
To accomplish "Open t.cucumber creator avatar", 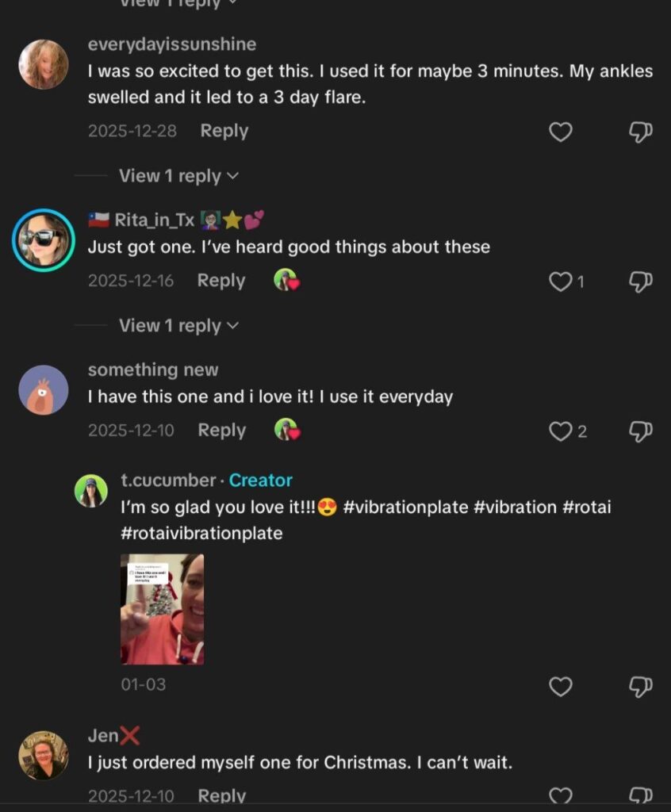I will (x=91, y=491).
